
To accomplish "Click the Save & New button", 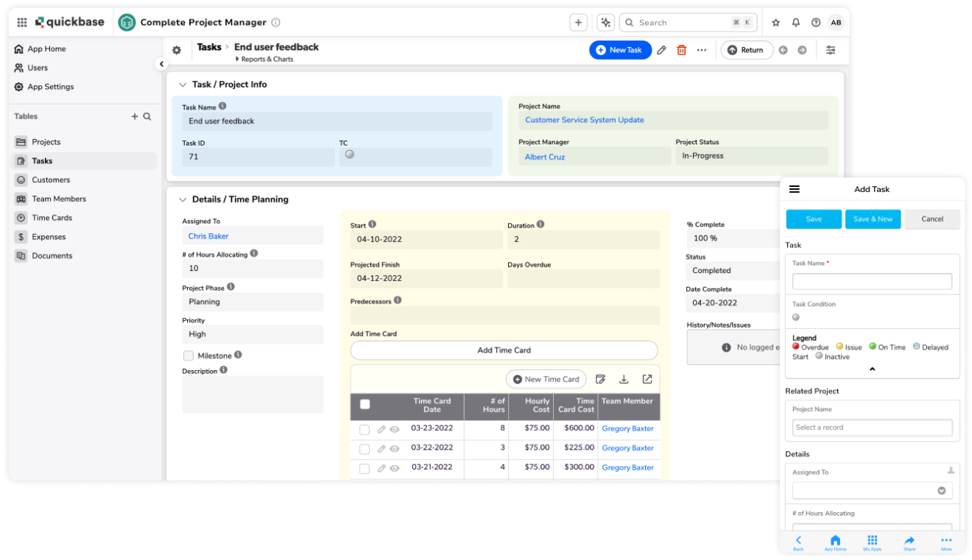I will 873,219.
